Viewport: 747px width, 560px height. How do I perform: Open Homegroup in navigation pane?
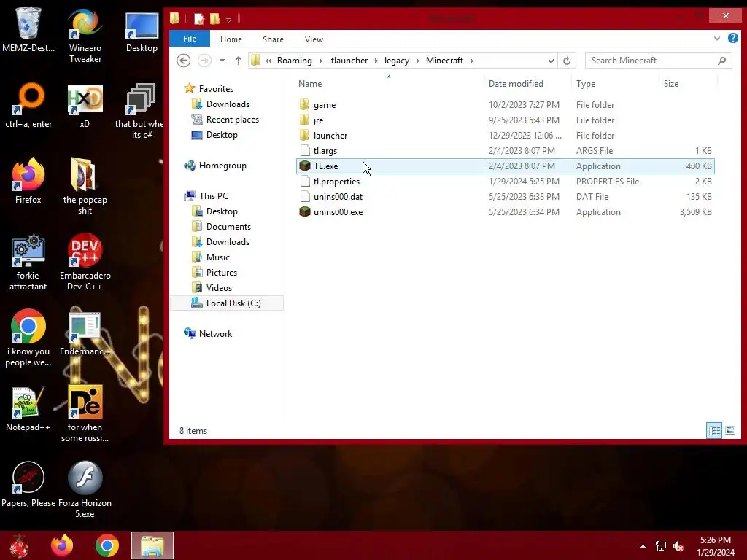click(x=222, y=166)
